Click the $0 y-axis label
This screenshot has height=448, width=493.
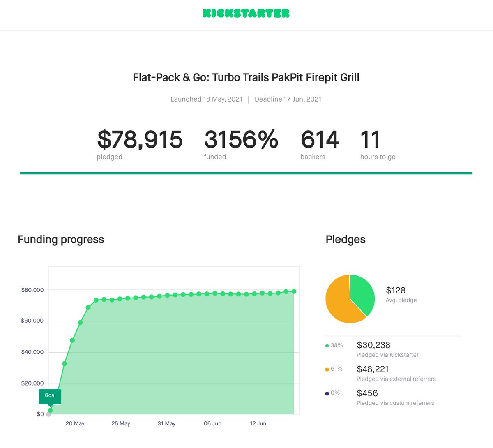(40, 414)
